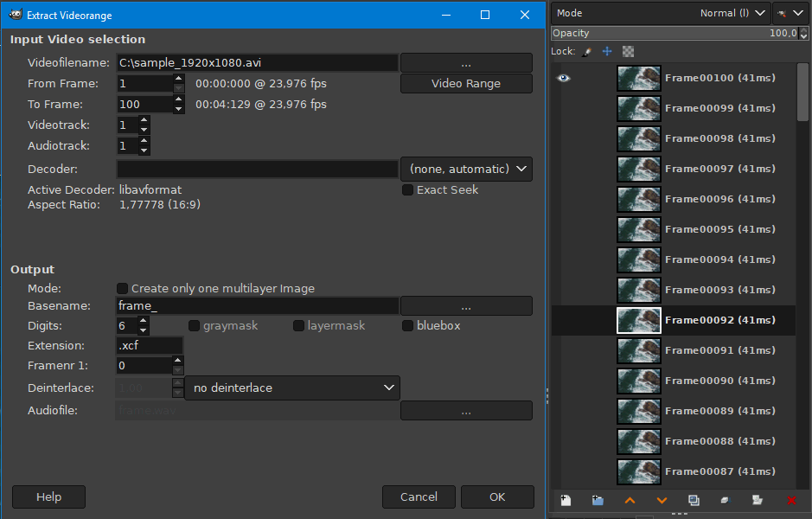Select layer Frame00094 (41ms)
This screenshot has width=812, height=519.
coord(674,260)
